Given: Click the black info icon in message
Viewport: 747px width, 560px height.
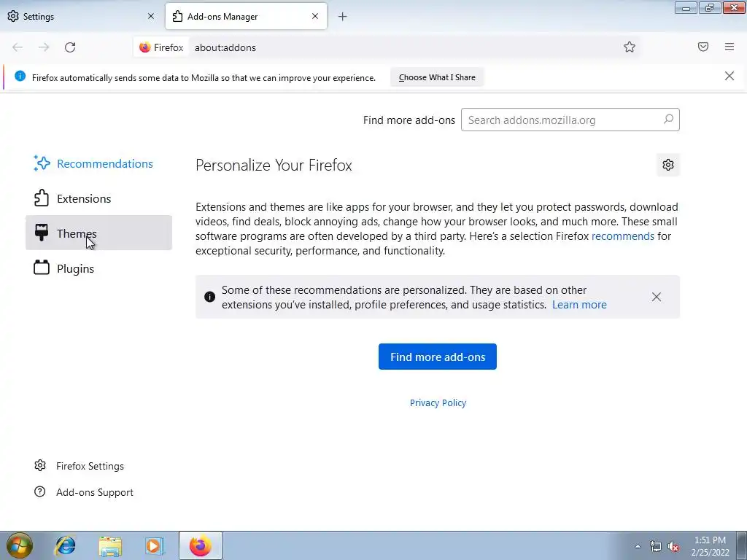Looking at the screenshot, I should (x=209, y=297).
